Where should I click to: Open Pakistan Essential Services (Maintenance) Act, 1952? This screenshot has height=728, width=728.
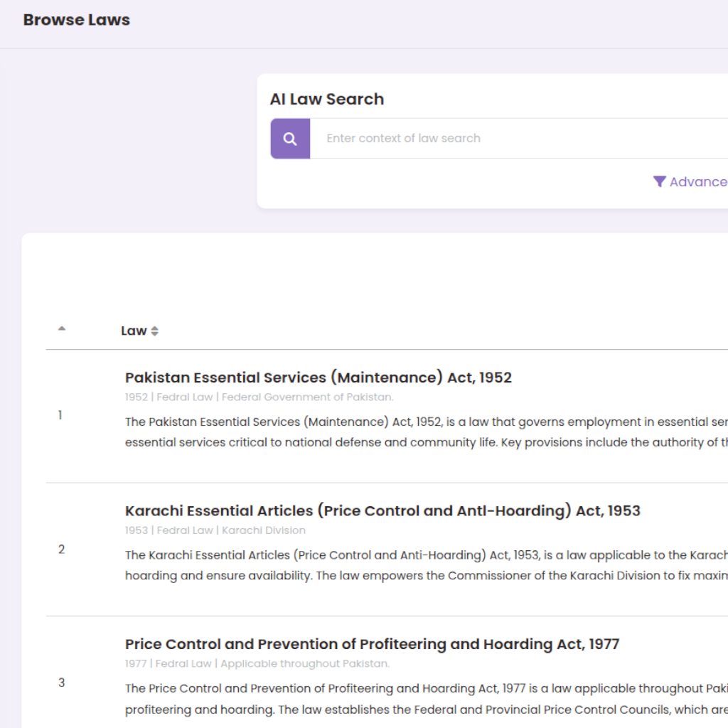[x=318, y=378]
